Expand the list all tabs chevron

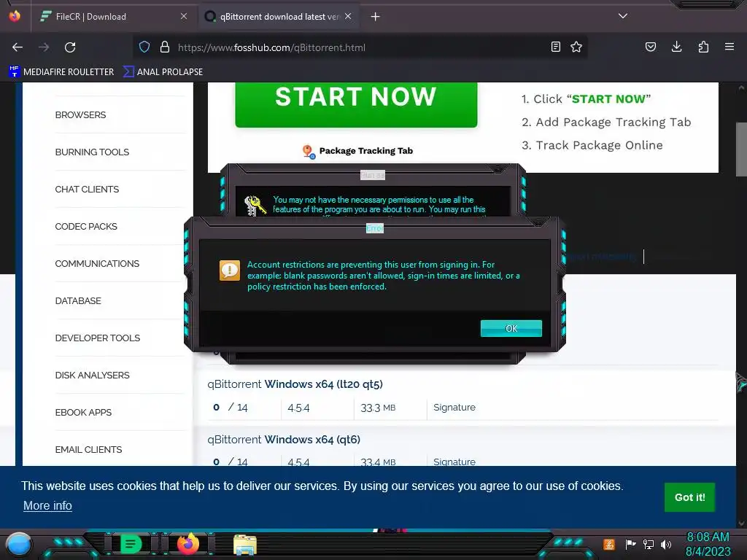(623, 16)
